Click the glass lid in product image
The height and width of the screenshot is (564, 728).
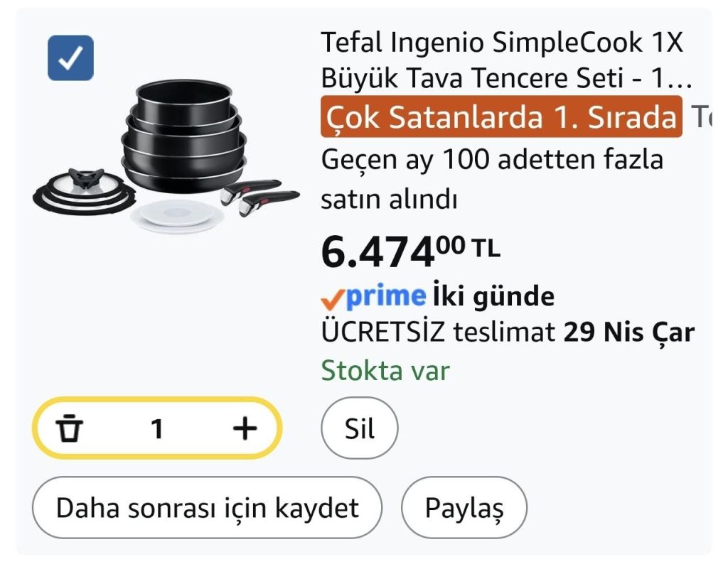tap(84, 191)
